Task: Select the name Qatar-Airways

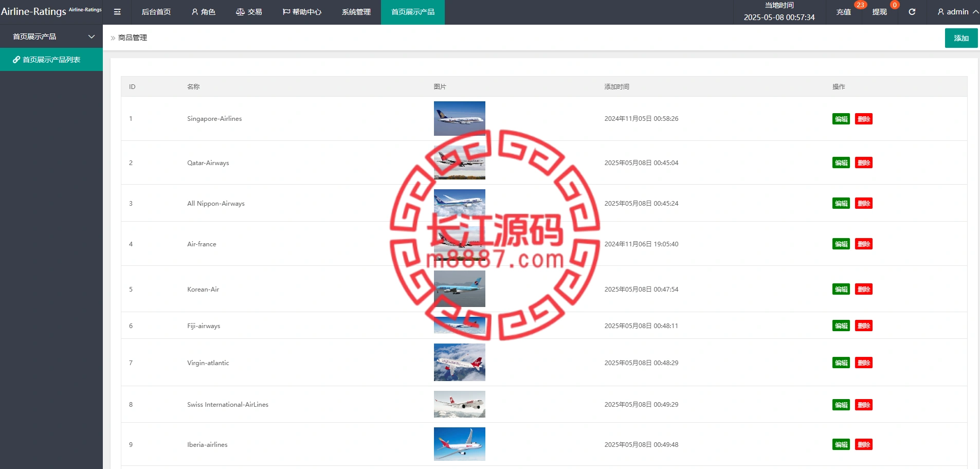Action: (208, 163)
